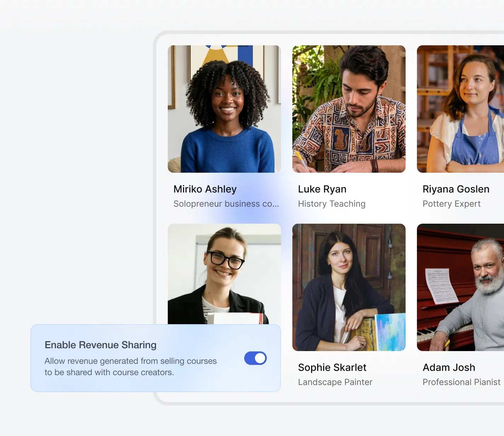Open Luke Ryan's profile photo
504x436 pixels.
pos(349,109)
